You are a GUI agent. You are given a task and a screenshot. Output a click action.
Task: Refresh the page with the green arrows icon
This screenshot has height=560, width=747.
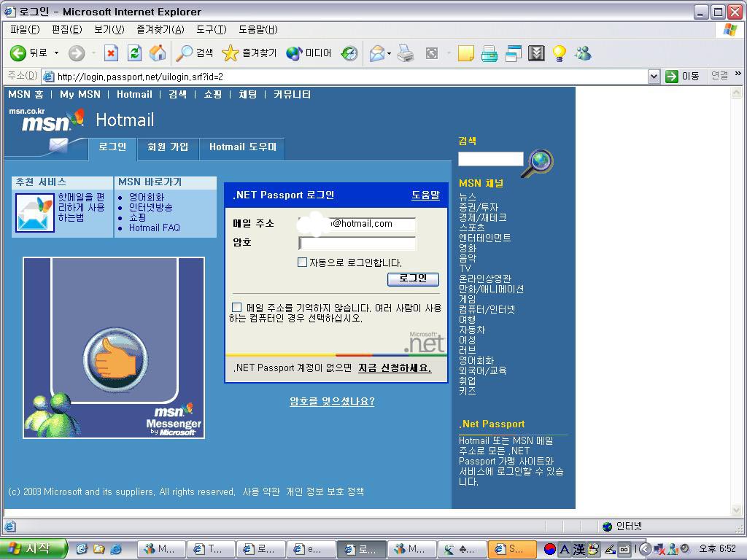134,52
